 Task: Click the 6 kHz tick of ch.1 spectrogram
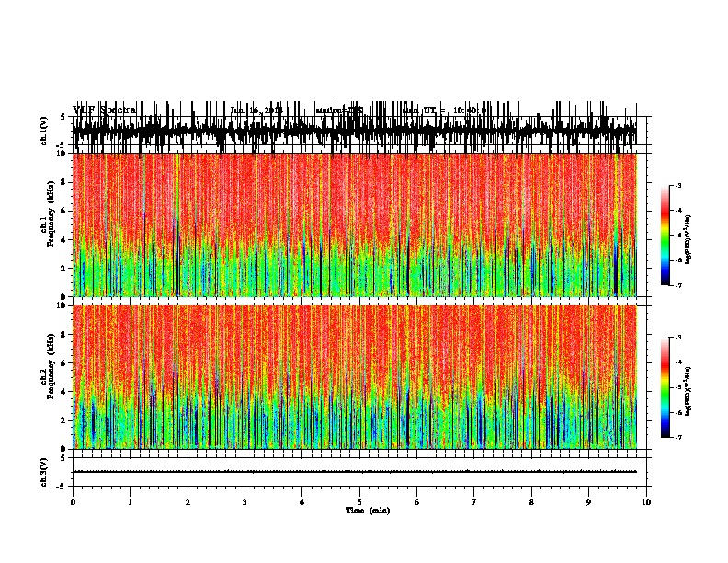coord(63,211)
